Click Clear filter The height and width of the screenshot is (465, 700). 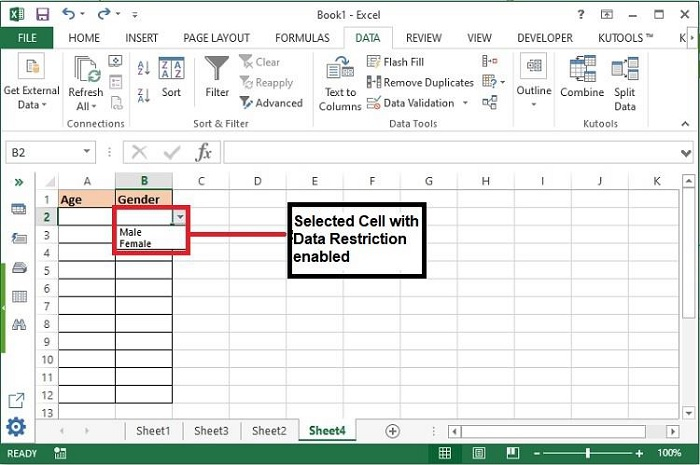(x=260, y=62)
